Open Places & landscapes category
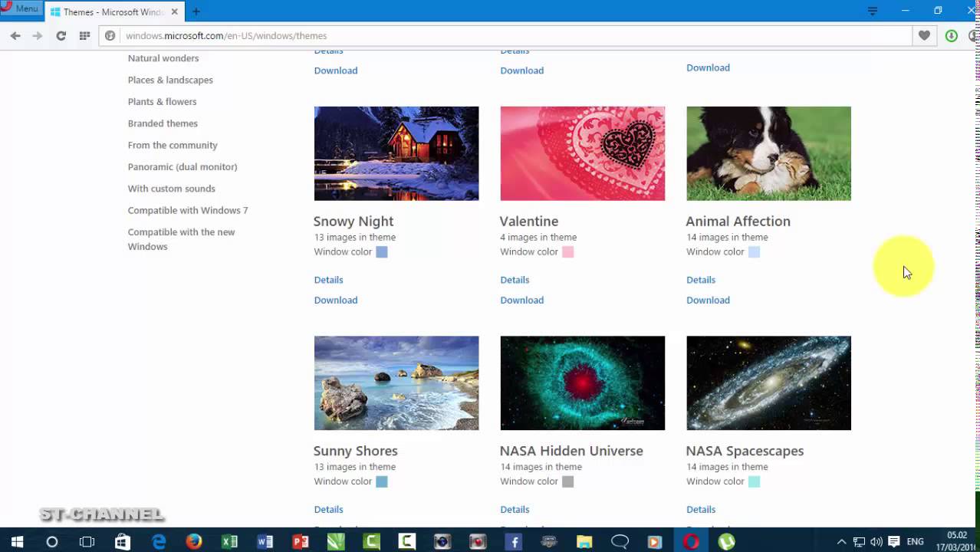Viewport: 980px width, 552px height. (170, 80)
